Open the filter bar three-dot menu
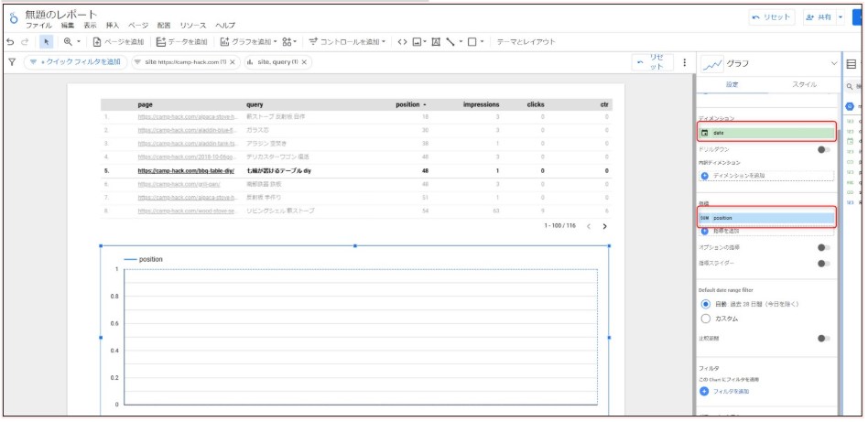 [685, 62]
